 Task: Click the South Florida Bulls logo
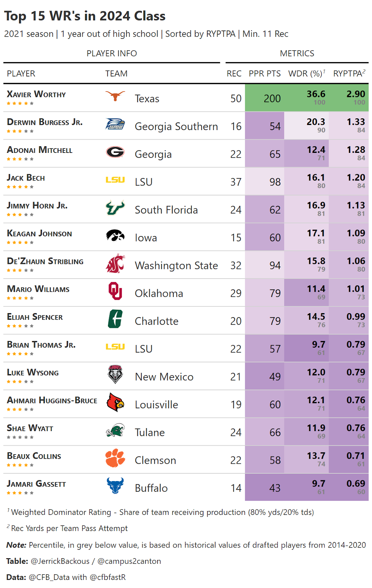[x=115, y=208]
